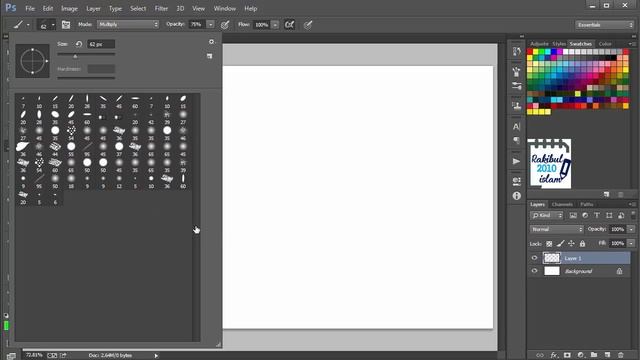This screenshot has height=360, width=640.
Task: Open the Brush Presets panel icon
Action: [516, 86]
